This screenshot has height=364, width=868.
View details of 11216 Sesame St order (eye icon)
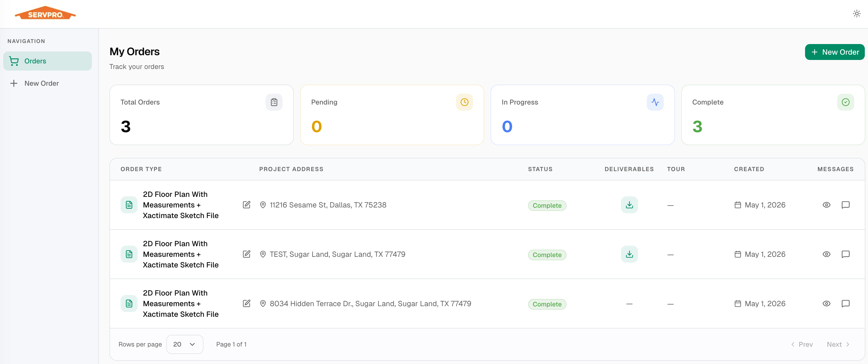[x=826, y=205]
